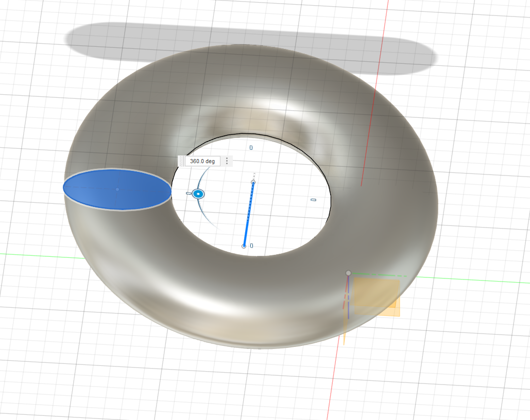Viewport: 530px width, 420px height.
Task: Click the top endpoint of the blue axis
Action: tap(253, 182)
